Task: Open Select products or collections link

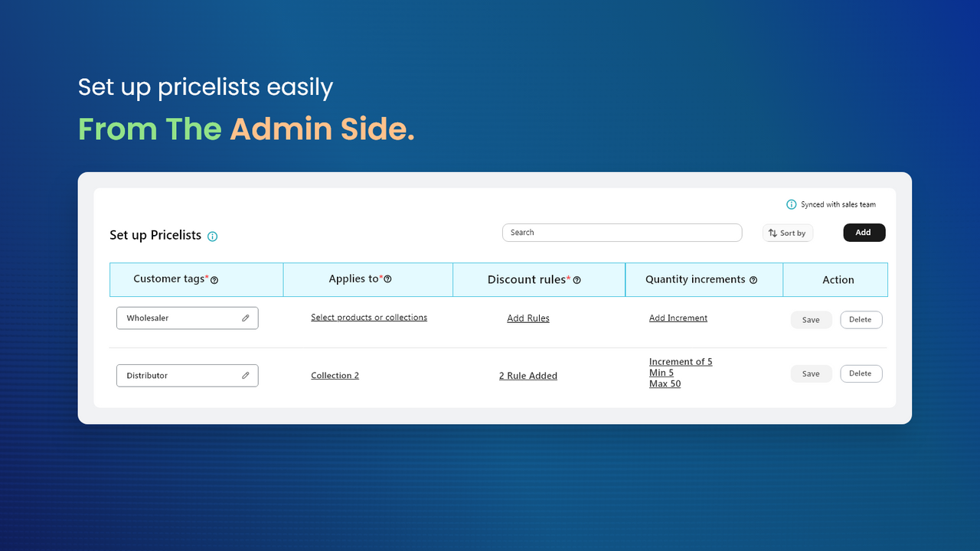Action: [x=369, y=317]
